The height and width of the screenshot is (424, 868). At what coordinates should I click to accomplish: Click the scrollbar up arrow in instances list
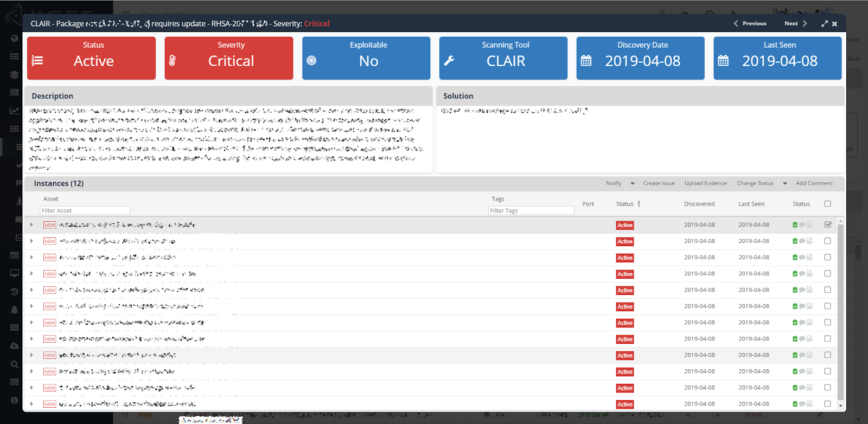coord(841,221)
